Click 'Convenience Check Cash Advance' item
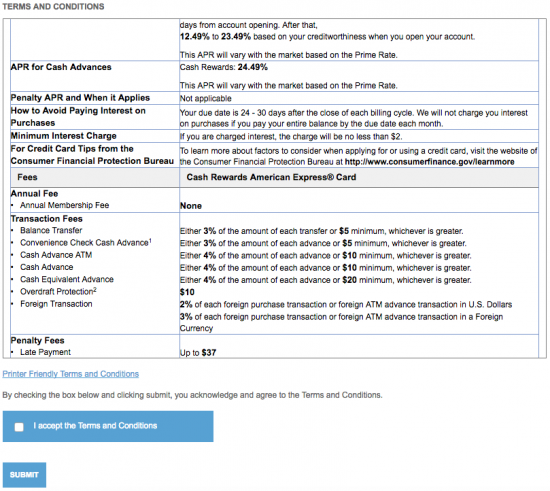Screen dimensions: 550x491 pos(86,242)
